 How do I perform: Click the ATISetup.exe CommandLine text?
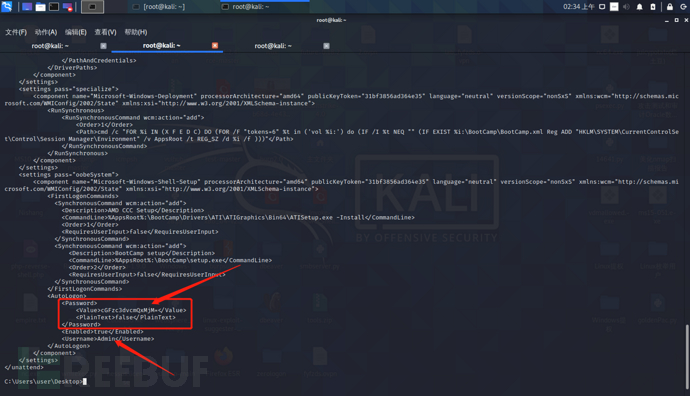click(238, 217)
